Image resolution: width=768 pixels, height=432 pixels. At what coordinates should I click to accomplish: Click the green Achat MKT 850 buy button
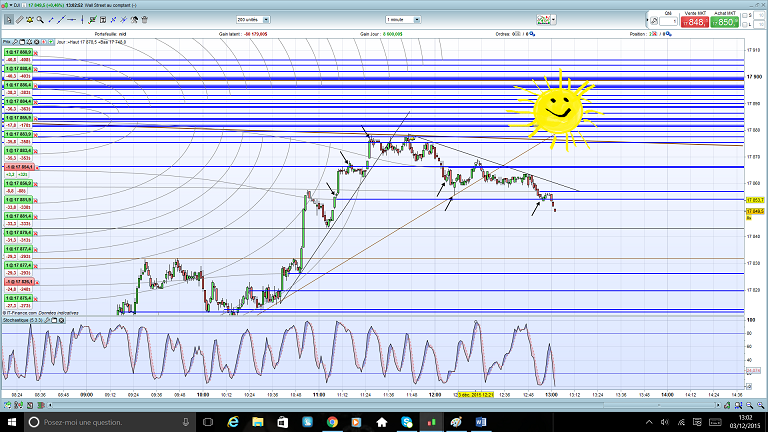click(x=725, y=20)
